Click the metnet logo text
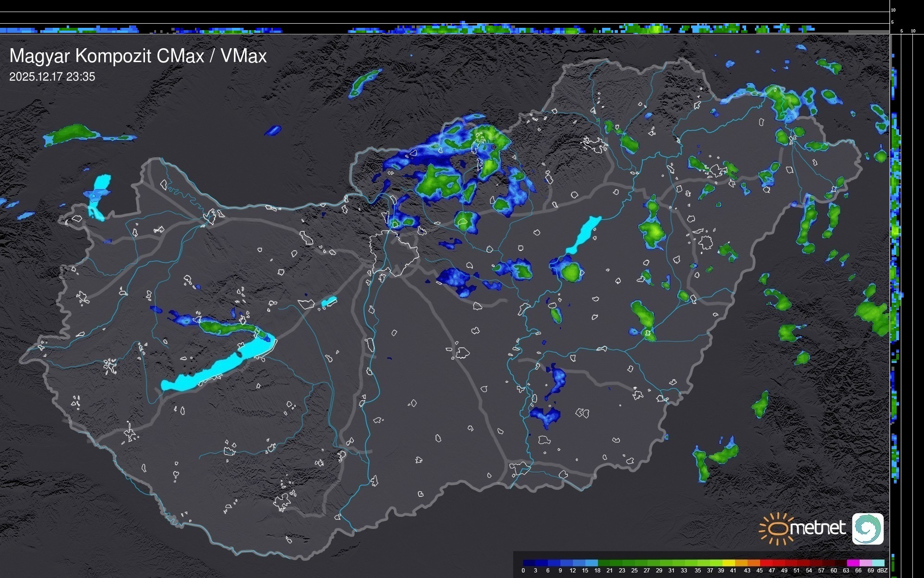 click(817, 528)
